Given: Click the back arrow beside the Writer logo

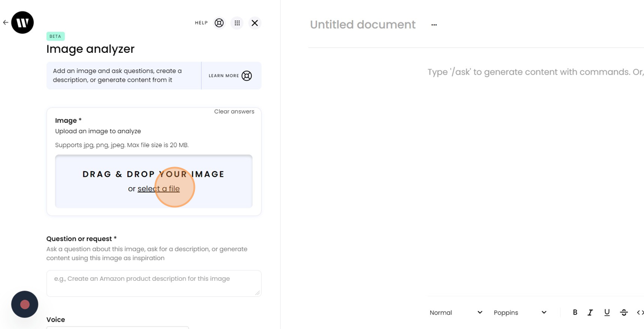Looking at the screenshot, I should (x=5, y=22).
